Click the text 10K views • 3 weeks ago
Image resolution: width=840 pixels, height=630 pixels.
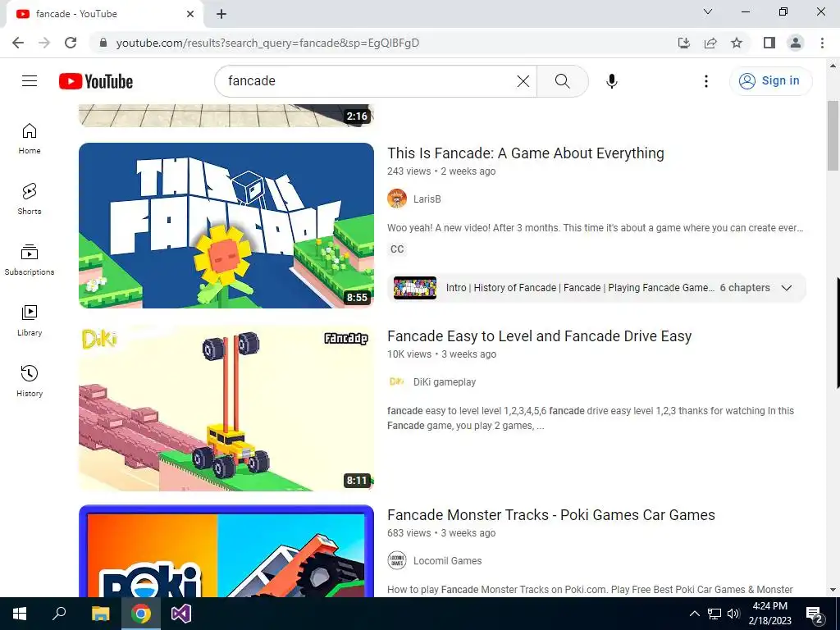point(442,354)
